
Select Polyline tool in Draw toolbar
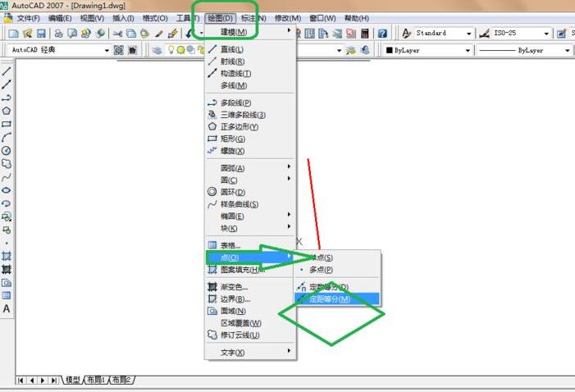click(7, 98)
